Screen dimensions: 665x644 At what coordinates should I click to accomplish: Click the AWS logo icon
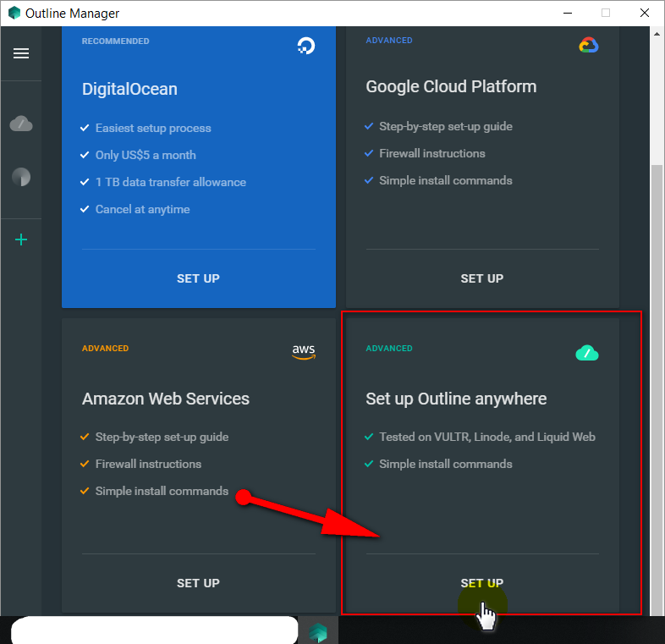tap(304, 352)
